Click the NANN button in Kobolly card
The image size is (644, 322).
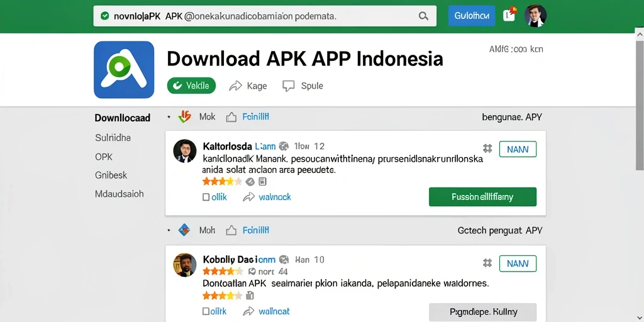518,264
